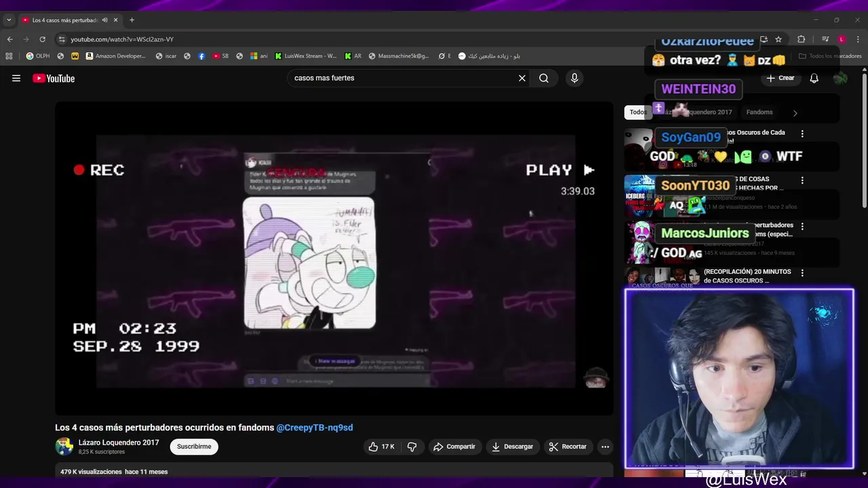
Task: Open the OLPH bookmark
Action: [x=38, y=56]
